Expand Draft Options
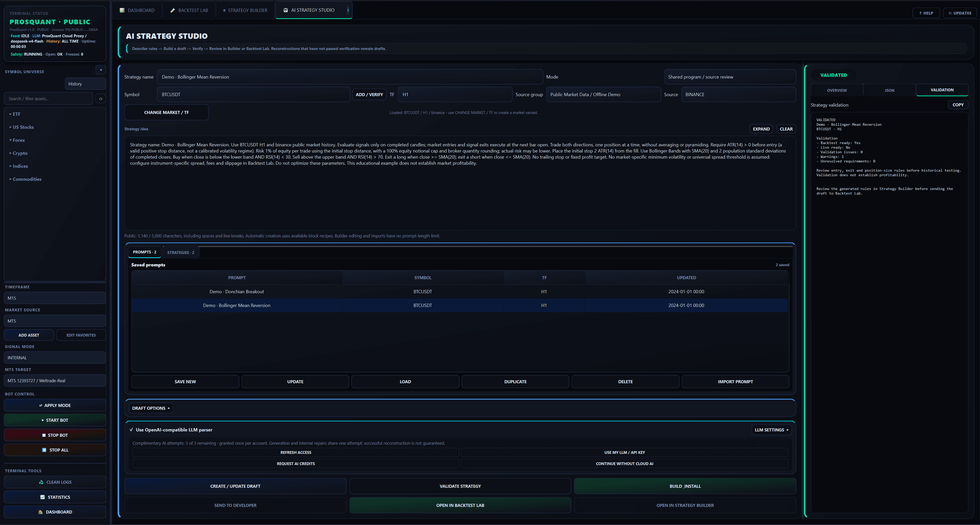Viewport: 980px width, 525px height. (x=151, y=408)
